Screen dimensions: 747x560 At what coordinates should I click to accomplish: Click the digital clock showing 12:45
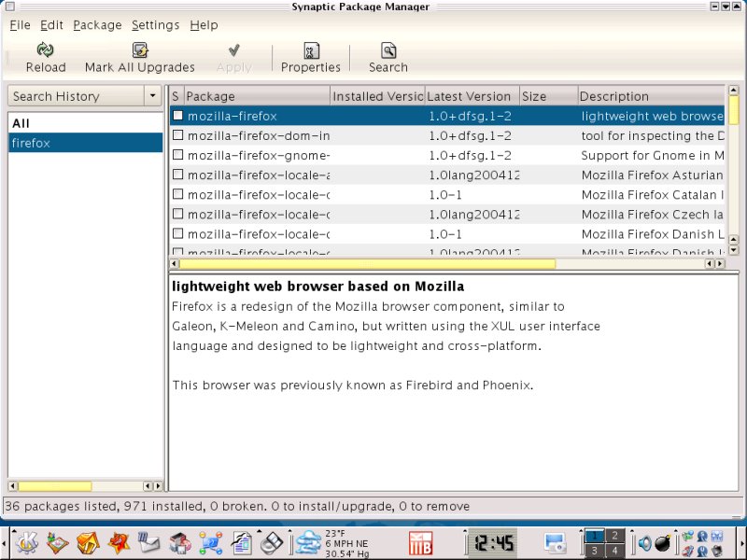pyautogui.click(x=490, y=542)
